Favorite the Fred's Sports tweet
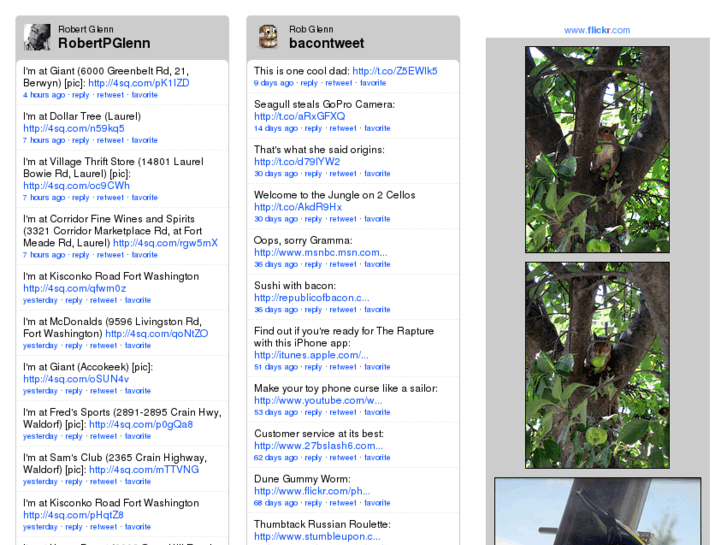This screenshot has height=545, width=727. pos(138,436)
